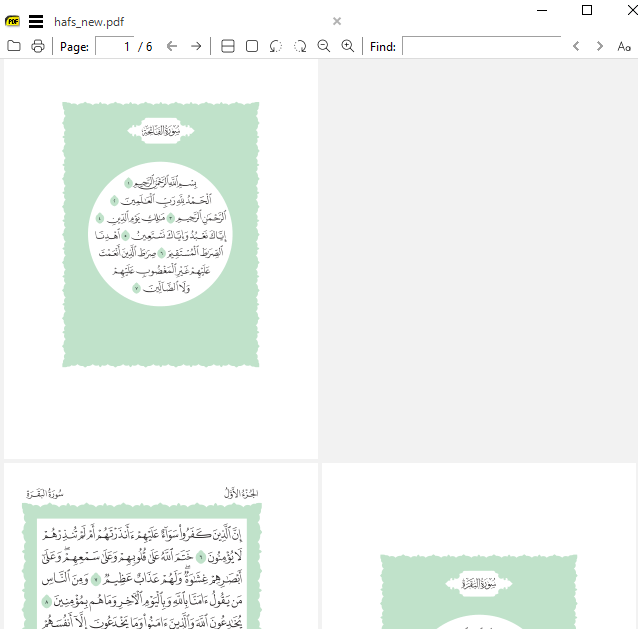Rotate page left

coord(276,46)
